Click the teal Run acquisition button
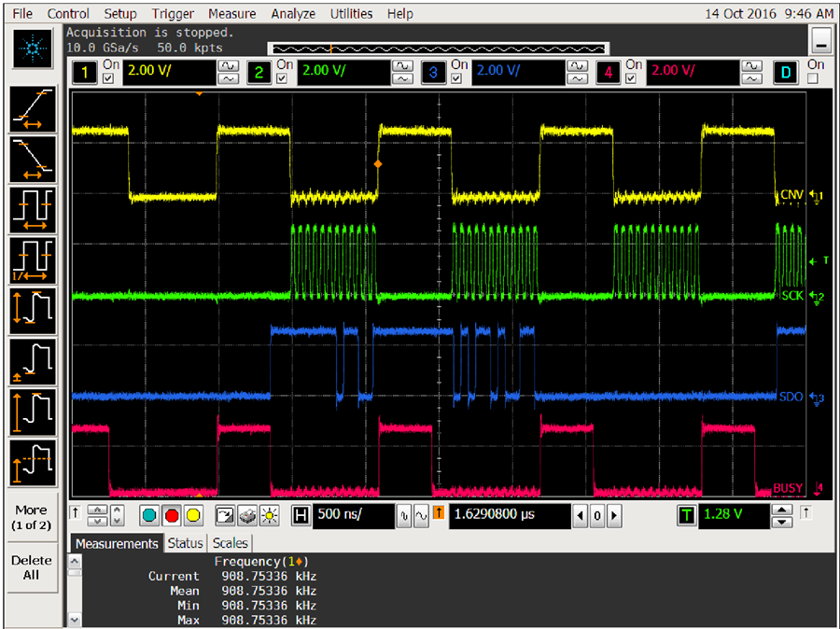This screenshot has height=629, width=840. click(x=149, y=516)
